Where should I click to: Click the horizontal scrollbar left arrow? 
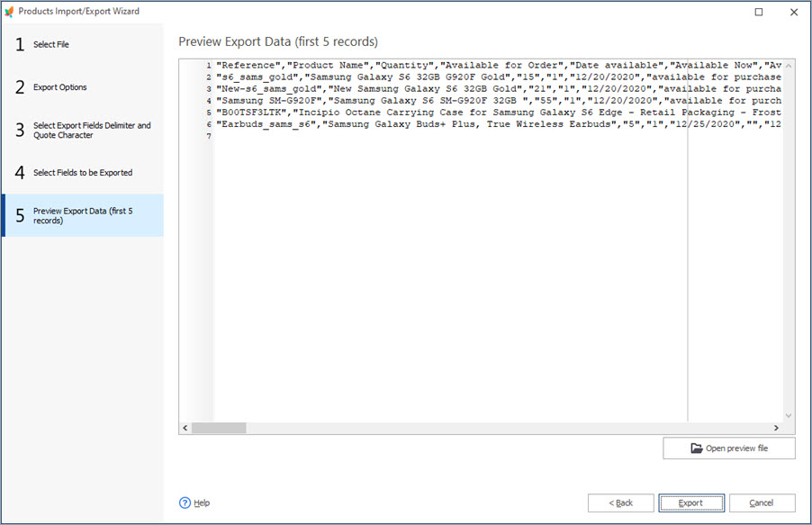pos(185,429)
